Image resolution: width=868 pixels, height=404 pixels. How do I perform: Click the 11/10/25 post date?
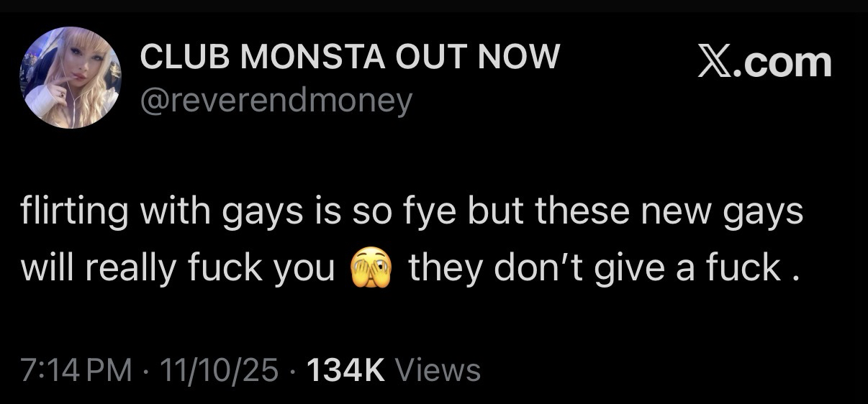pyautogui.click(x=220, y=370)
